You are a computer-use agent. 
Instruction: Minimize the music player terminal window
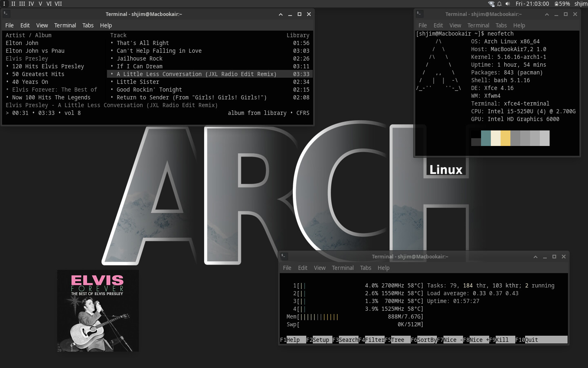[290, 14]
